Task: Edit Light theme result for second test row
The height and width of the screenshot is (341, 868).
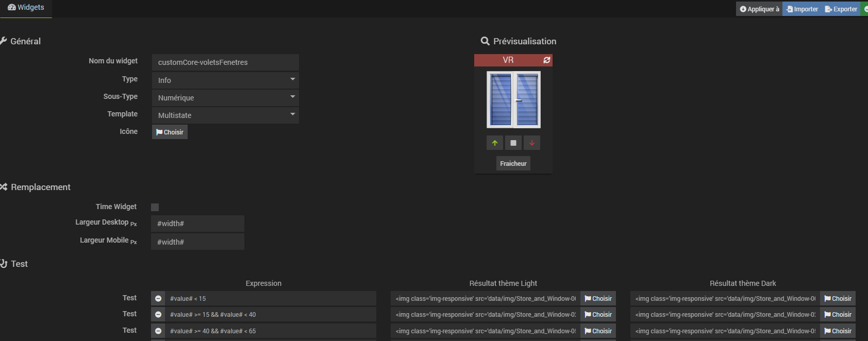Action: click(486, 314)
